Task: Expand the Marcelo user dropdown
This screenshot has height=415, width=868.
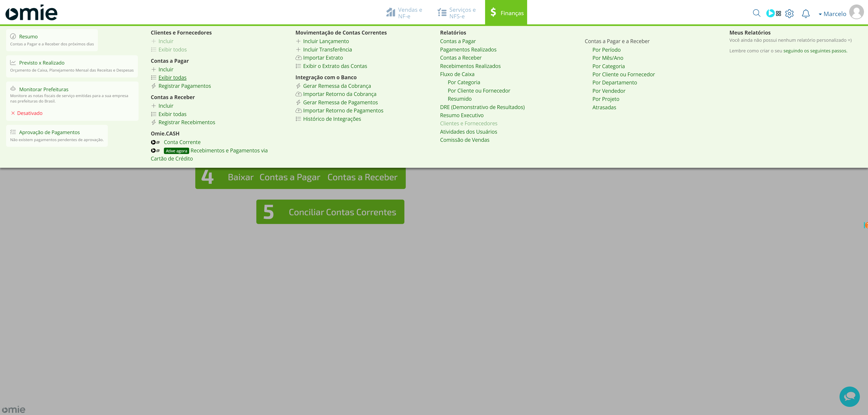Action: point(832,14)
